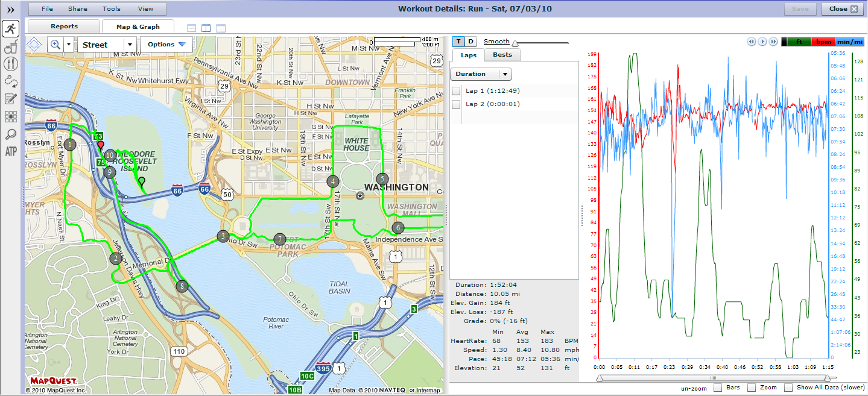This screenshot has width=868, height=396.
Task: Enable the Bars checkbox
Action: coord(718,387)
